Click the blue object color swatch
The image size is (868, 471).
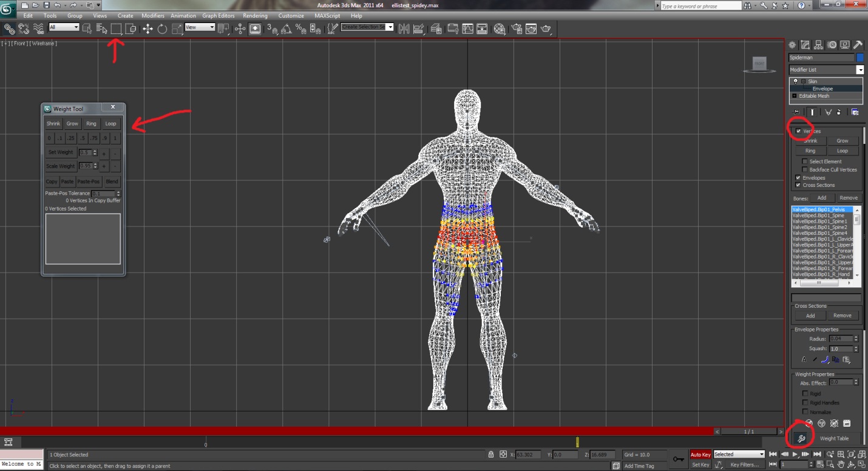pos(860,58)
